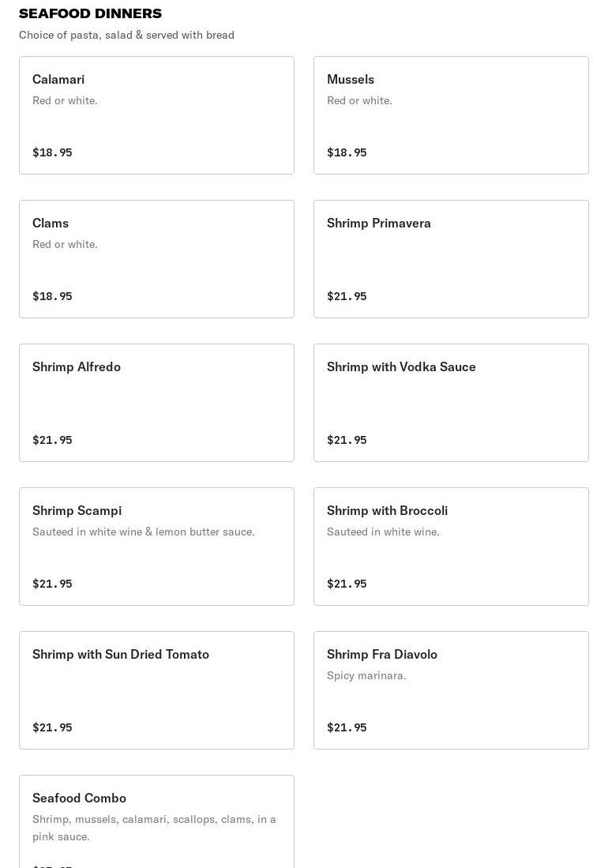Screen dimensions: 608x868
Task: Open the Calamari menu item card
Action: pyautogui.click(x=156, y=115)
